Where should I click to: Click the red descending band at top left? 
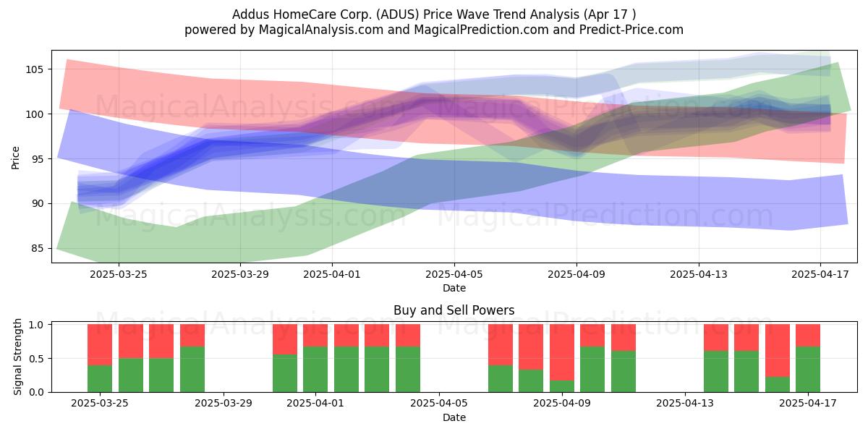145,90
